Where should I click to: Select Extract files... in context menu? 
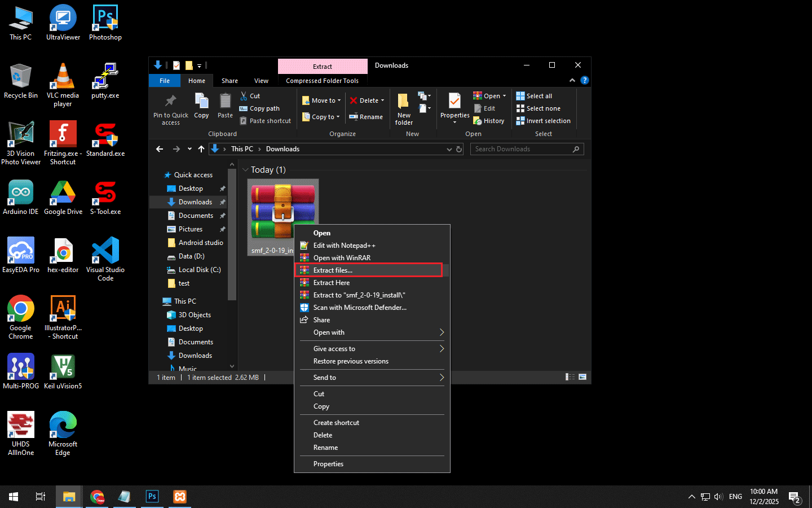coord(333,270)
